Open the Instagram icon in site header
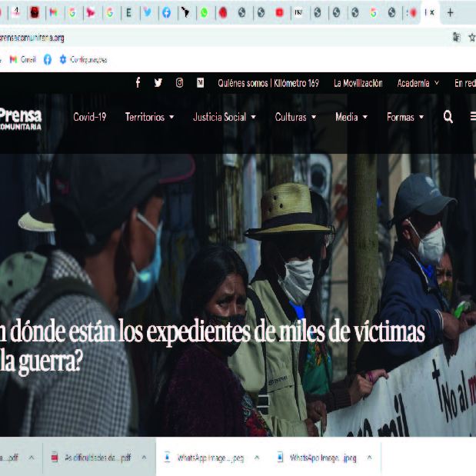476x476 pixels. click(179, 83)
